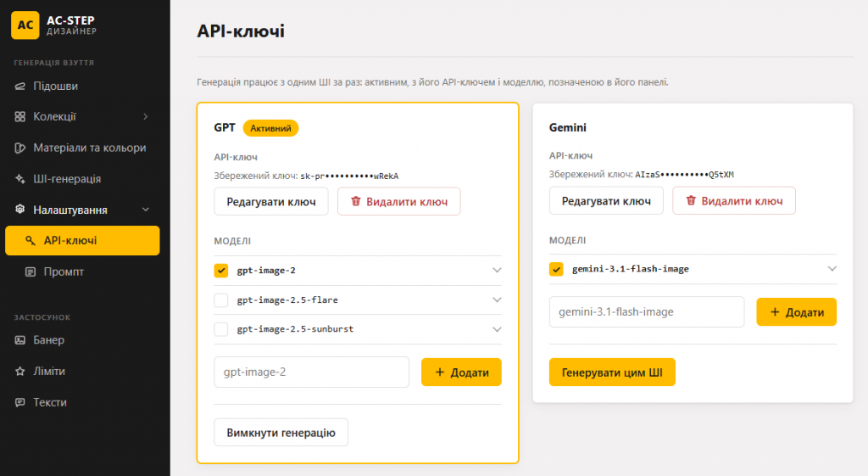Image resolution: width=868 pixels, height=476 pixels.
Task: Click the API-ключі page title
Action: point(241,31)
